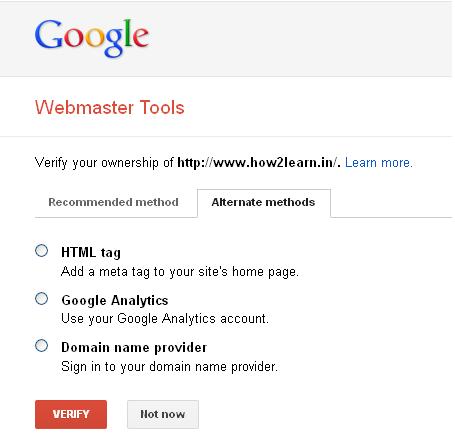This screenshot has height=438, width=455.
Task: Dismiss with the Not now button
Action: [x=163, y=414]
